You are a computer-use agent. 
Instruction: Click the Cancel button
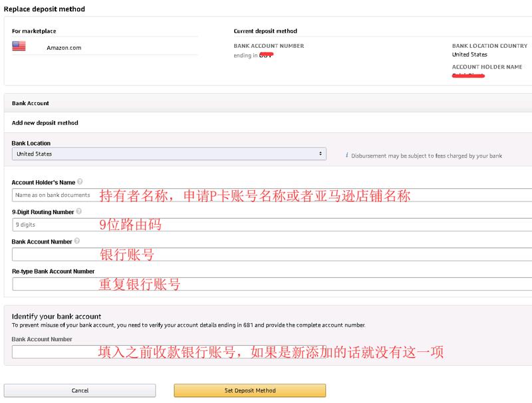pos(80,390)
